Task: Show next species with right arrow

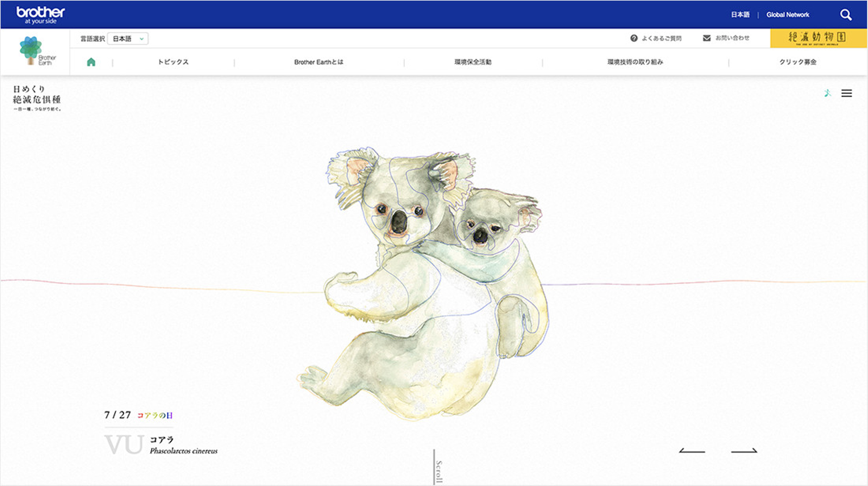Action: [x=744, y=451]
